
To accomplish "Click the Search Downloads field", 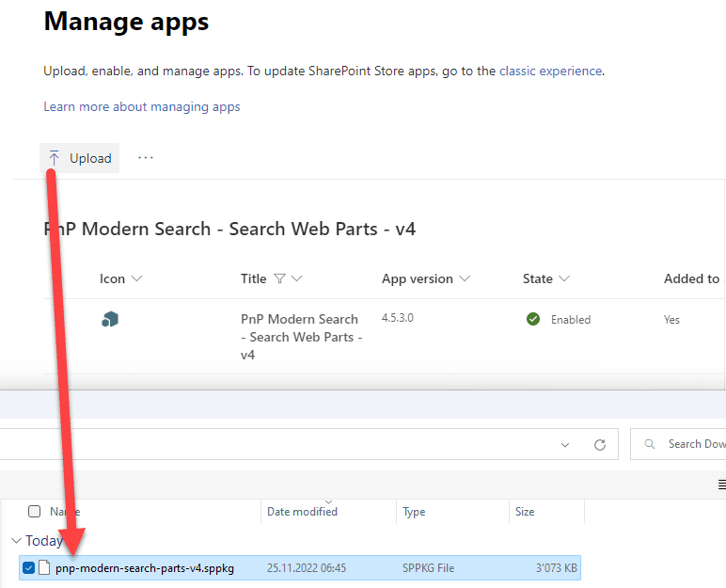I will (x=678, y=444).
